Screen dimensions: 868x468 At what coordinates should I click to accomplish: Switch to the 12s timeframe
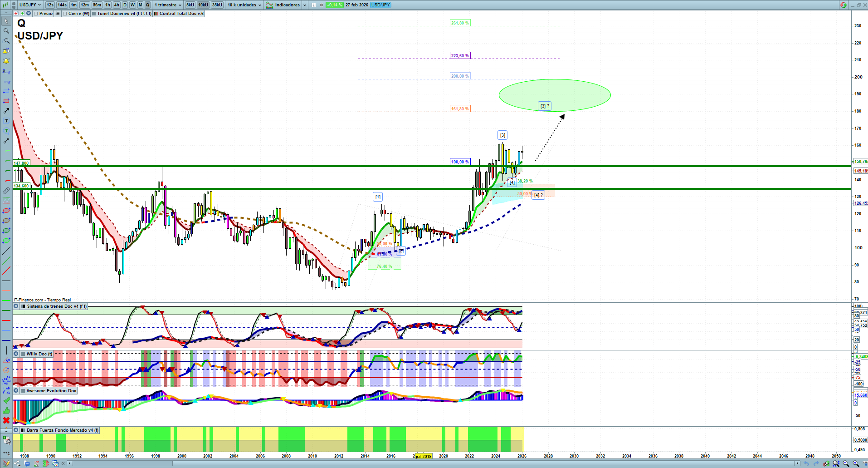(50, 5)
